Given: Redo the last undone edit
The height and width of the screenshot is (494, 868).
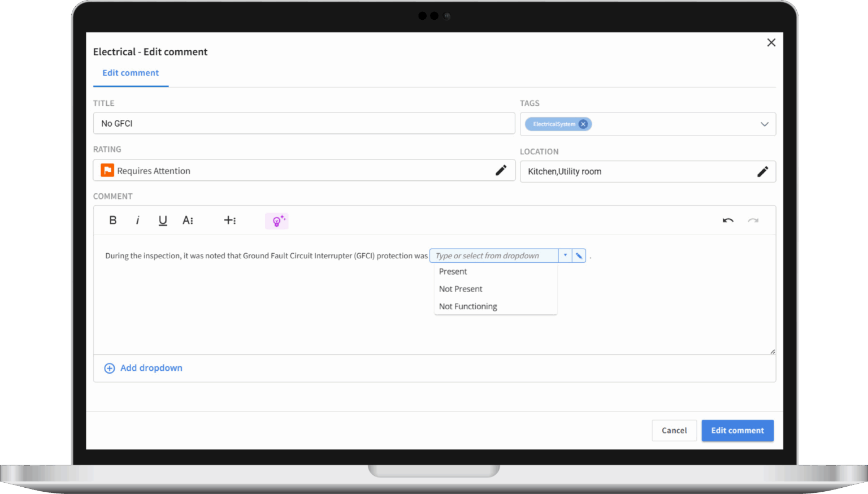Looking at the screenshot, I should click(x=753, y=220).
